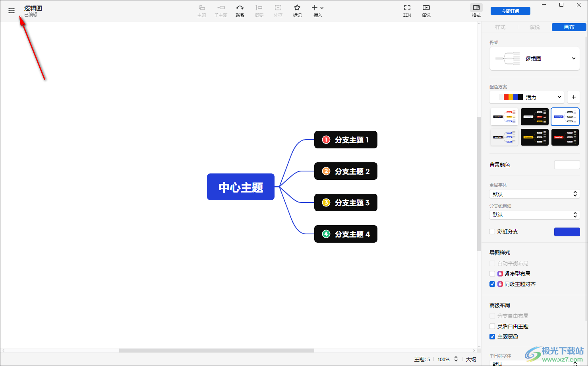Open the hamburger main menu
588x366 pixels.
click(12, 11)
